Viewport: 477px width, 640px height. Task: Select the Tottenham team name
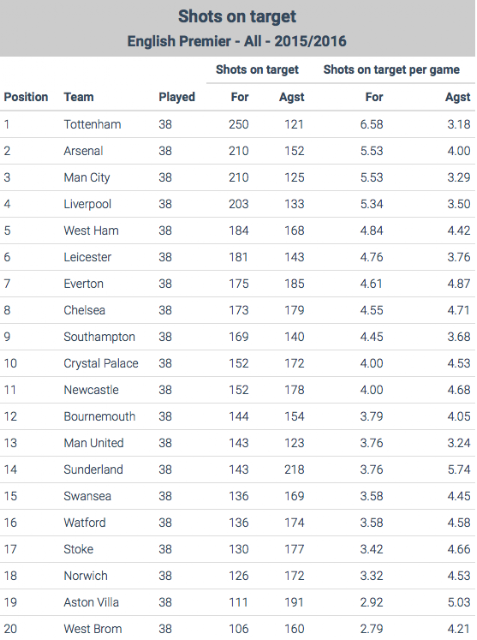click(92, 124)
